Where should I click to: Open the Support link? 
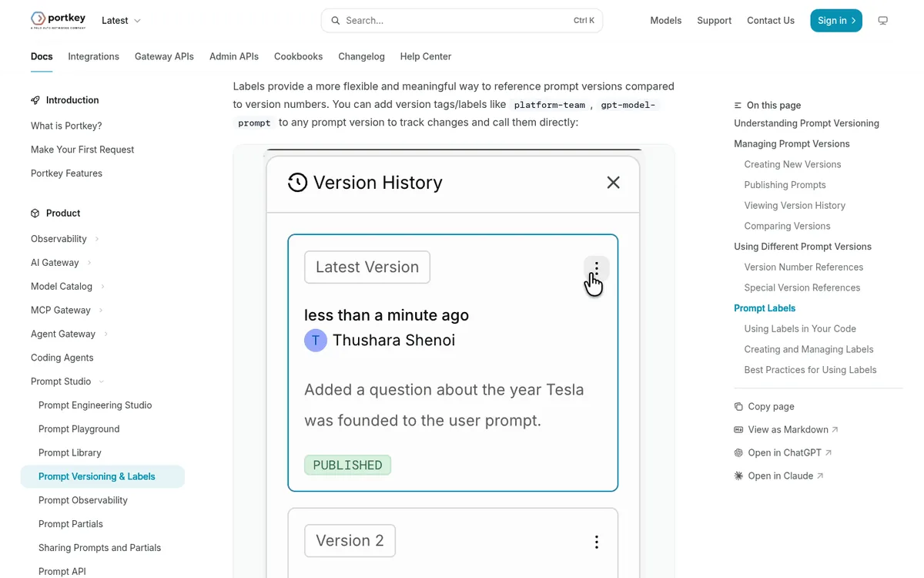(x=715, y=21)
